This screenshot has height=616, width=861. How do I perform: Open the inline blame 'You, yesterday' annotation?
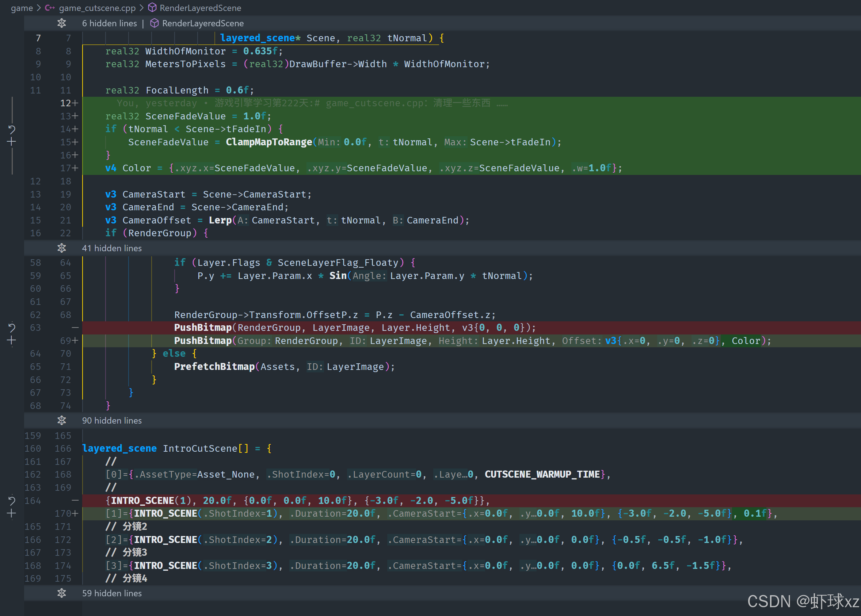[x=157, y=103]
